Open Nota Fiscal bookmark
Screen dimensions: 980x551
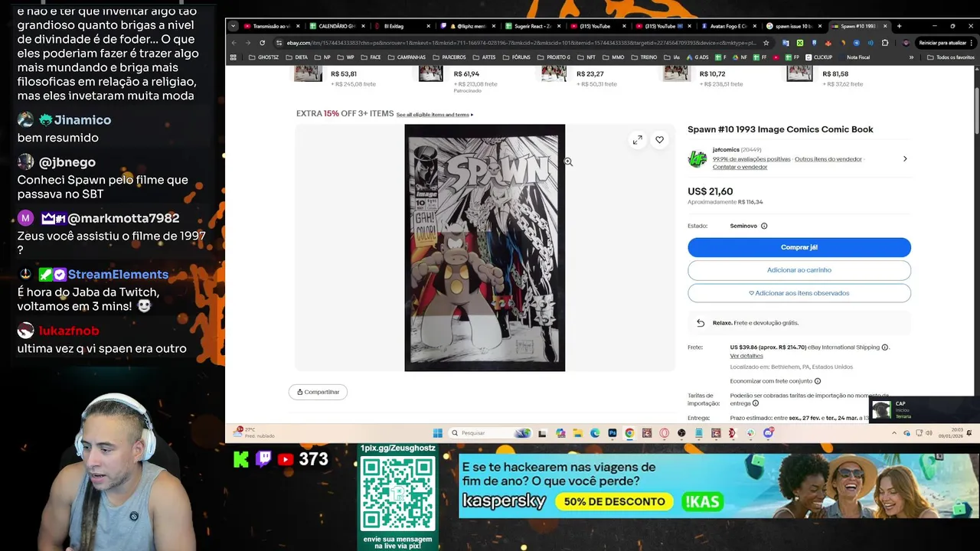pos(854,57)
